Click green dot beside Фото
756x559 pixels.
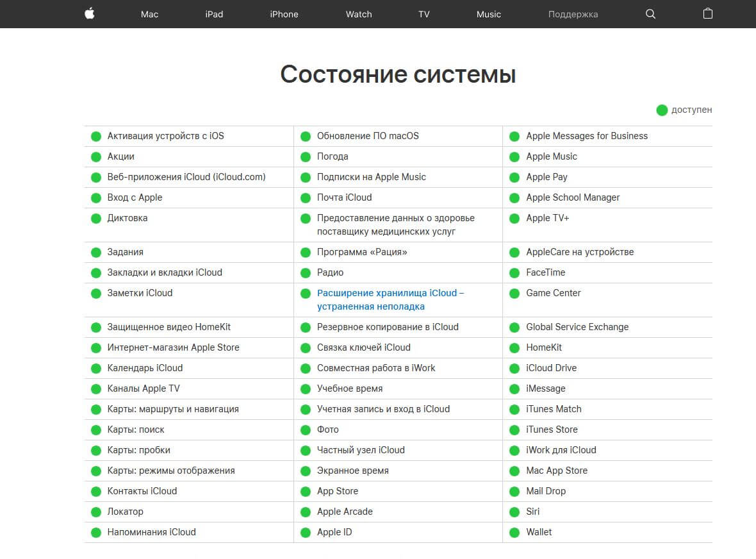pos(305,430)
